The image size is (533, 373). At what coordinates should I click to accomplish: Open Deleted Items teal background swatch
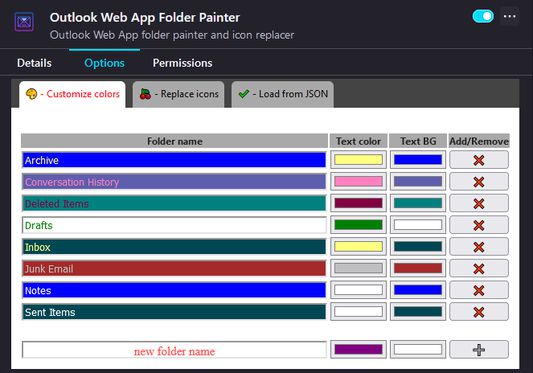click(418, 203)
